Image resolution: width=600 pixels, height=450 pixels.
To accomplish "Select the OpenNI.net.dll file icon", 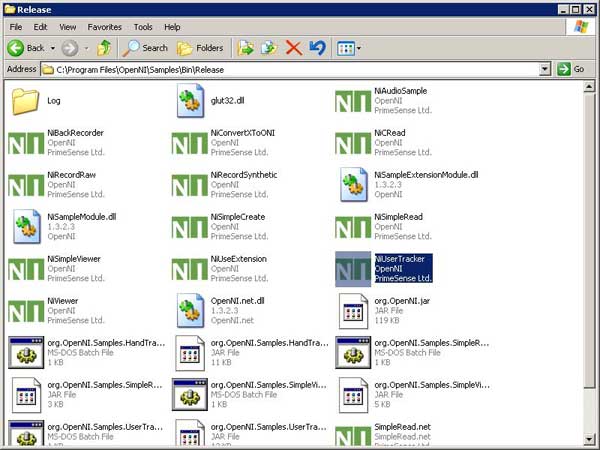I will click(x=190, y=311).
